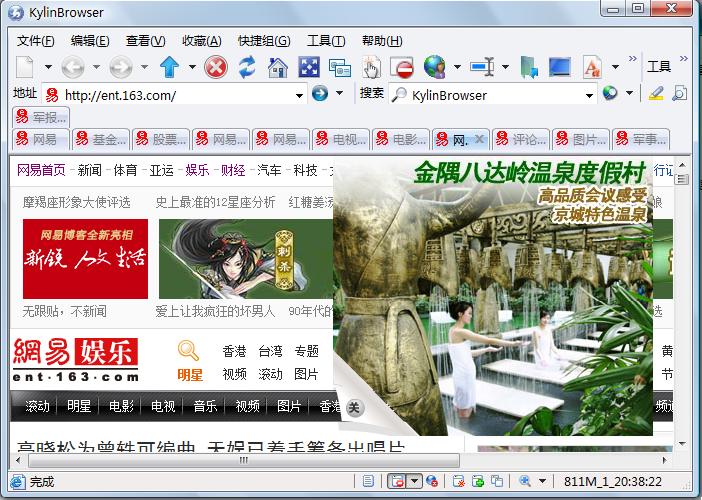Viewport: 702px width, 500px height.
Task: Open dropdown next to new page icon
Action: 48,67
